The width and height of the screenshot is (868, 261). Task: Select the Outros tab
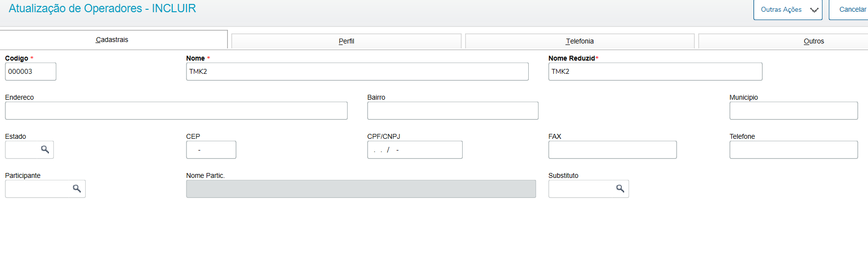pos(814,41)
